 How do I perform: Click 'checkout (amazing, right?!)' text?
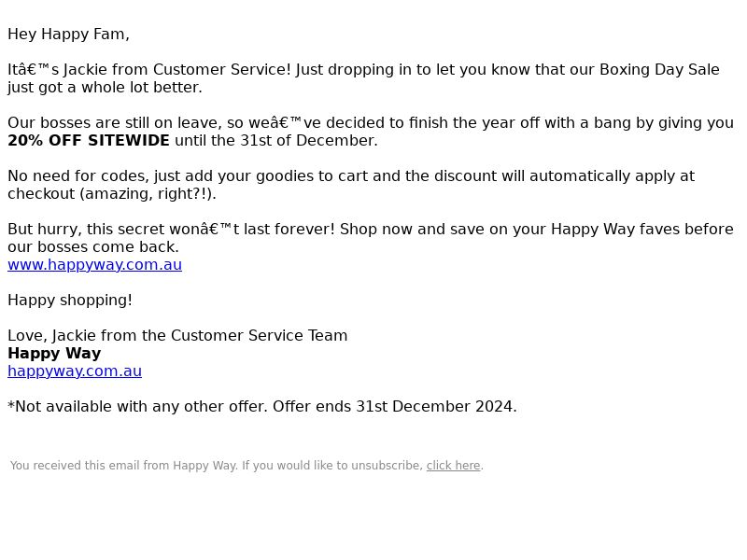112,194
